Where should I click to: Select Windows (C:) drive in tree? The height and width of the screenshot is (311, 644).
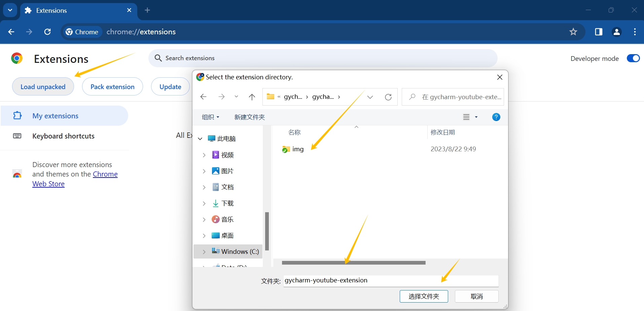(x=236, y=251)
